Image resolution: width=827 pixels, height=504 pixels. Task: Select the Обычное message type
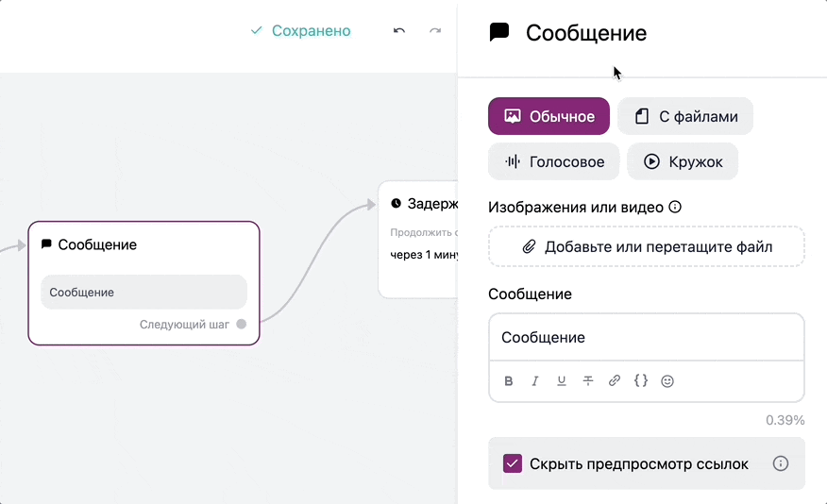549,116
